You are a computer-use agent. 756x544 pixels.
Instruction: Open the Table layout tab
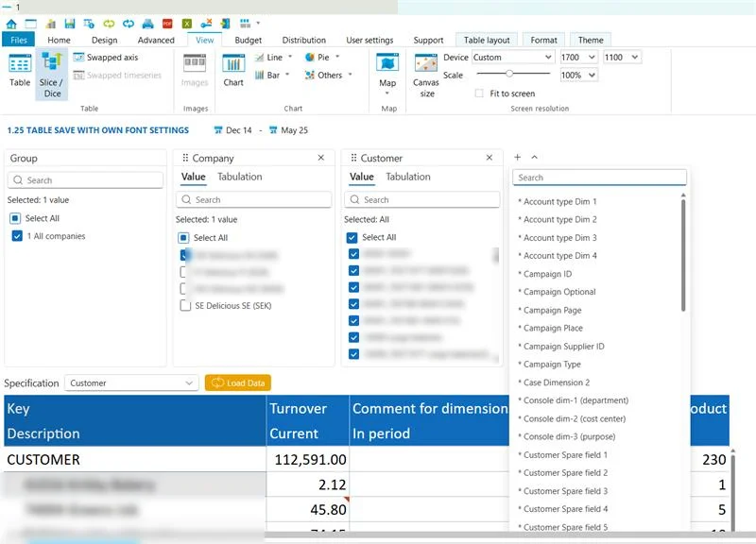point(487,40)
